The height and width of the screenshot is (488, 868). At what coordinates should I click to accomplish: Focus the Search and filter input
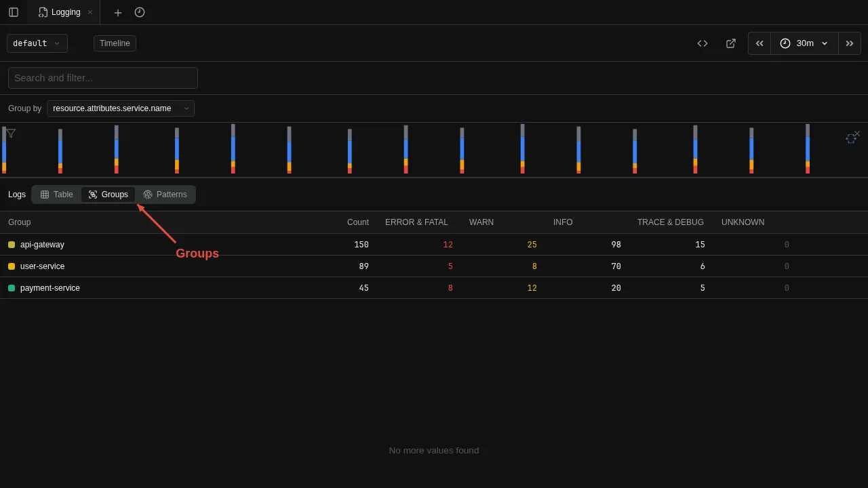pos(103,78)
